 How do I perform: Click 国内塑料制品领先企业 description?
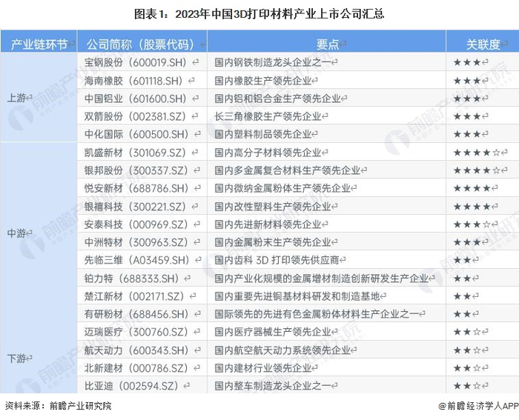[262, 134]
